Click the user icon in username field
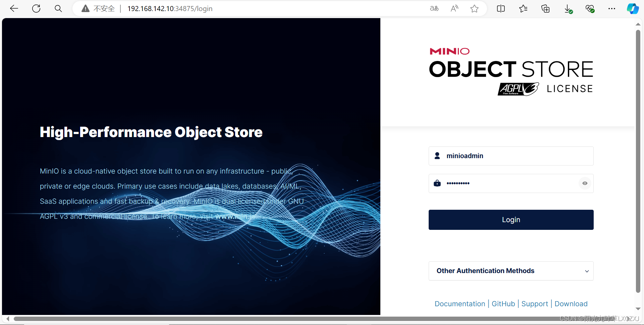 tap(437, 156)
